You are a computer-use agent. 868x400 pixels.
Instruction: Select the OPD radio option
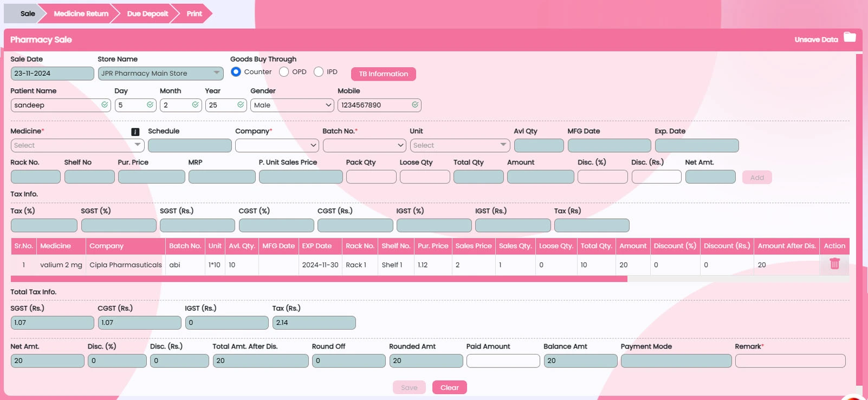284,72
